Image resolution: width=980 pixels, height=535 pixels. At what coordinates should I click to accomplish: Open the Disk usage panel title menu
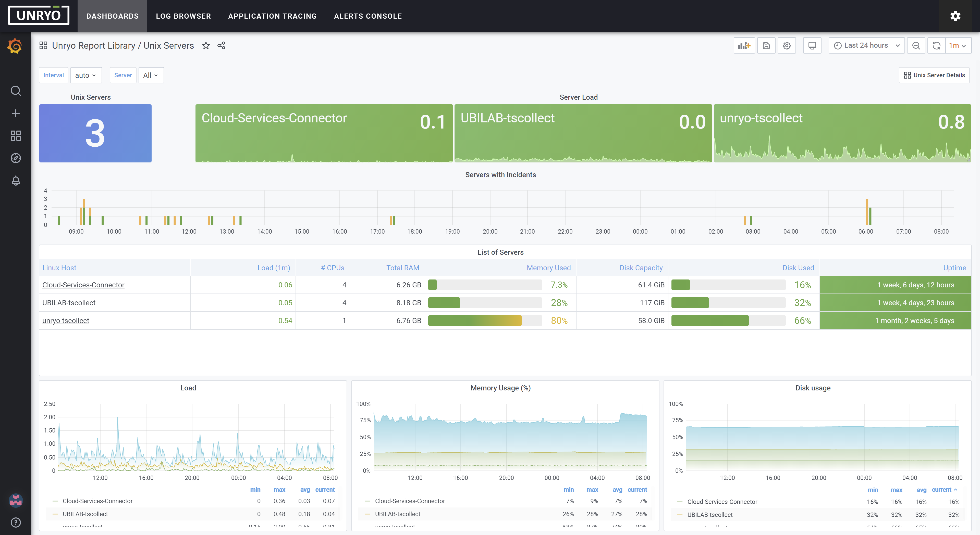point(813,388)
